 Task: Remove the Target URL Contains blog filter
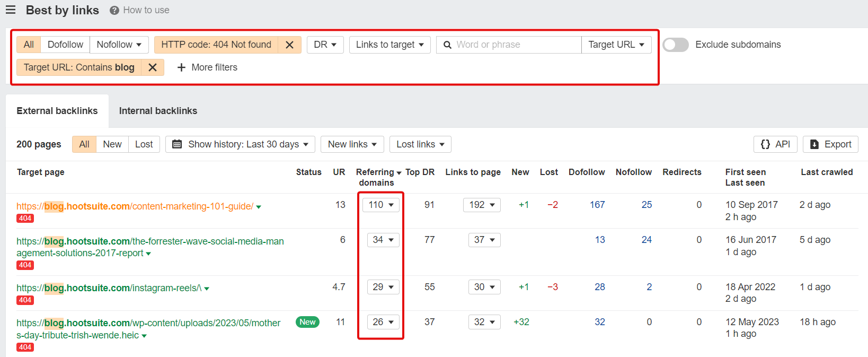coord(153,67)
